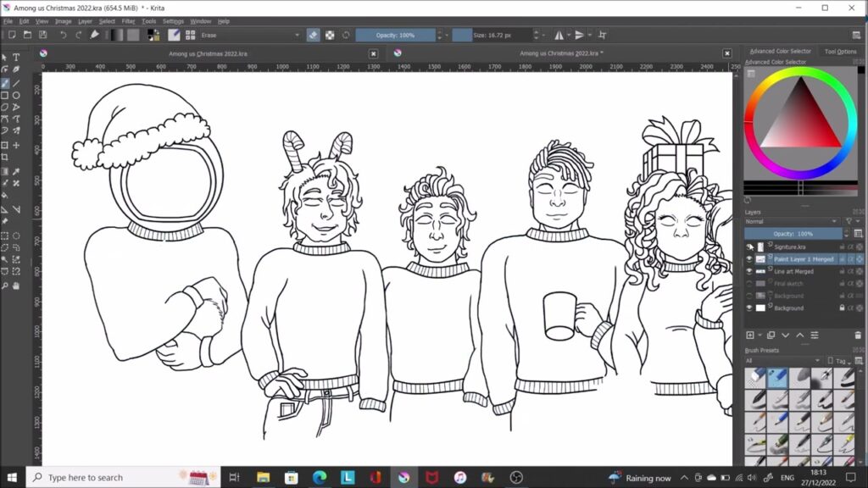Select the Gradient tool
Viewport: 868px width, 488px height.
tap(5, 171)
